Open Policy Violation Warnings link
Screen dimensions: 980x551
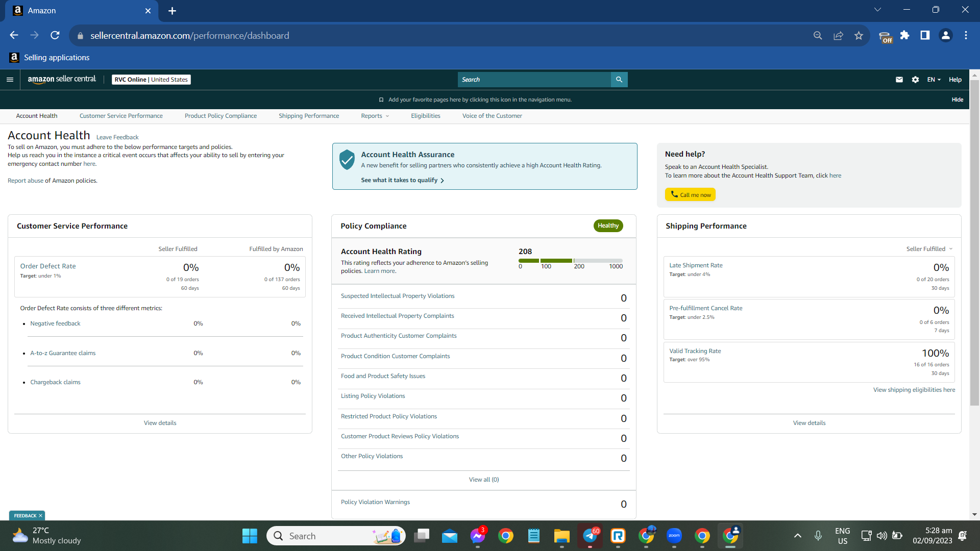click(x=375, y=502)
